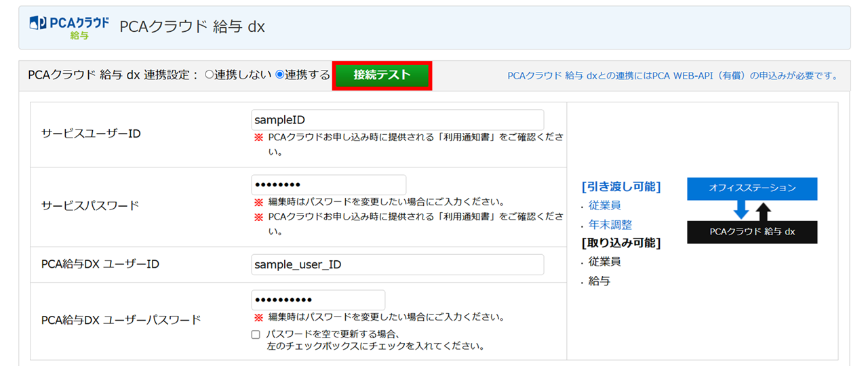Screen dimensions: 868x366
Task: Select the 連携する radio button
Action: pos(279,75)
